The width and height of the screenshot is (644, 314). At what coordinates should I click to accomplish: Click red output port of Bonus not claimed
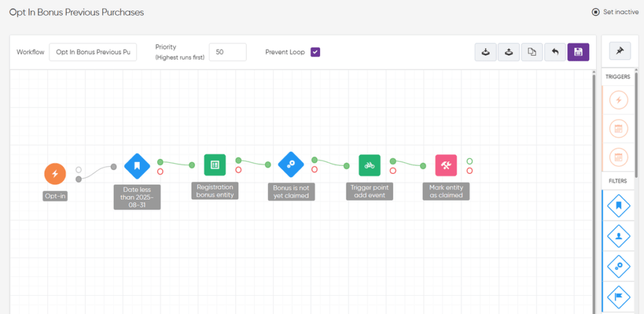click(x=314, y=170)
